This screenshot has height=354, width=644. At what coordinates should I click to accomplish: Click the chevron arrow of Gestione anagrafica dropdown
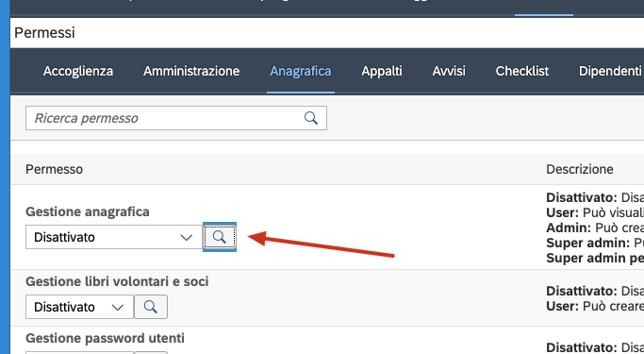(187, 237)
